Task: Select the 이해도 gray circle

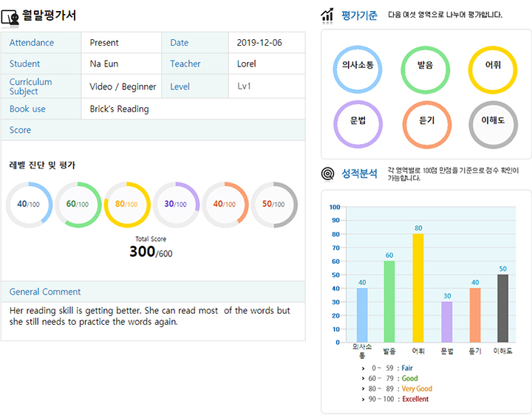Action: point(493,121)
